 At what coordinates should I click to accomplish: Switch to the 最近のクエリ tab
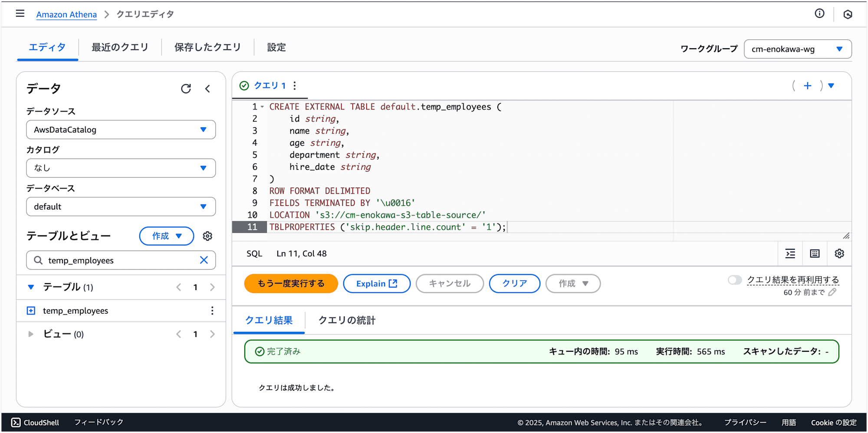(120, 47)
